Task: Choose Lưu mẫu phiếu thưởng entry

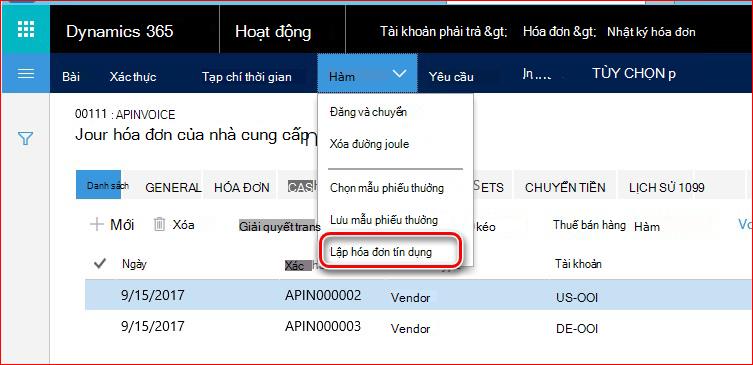Action: (x=384, y=220)
